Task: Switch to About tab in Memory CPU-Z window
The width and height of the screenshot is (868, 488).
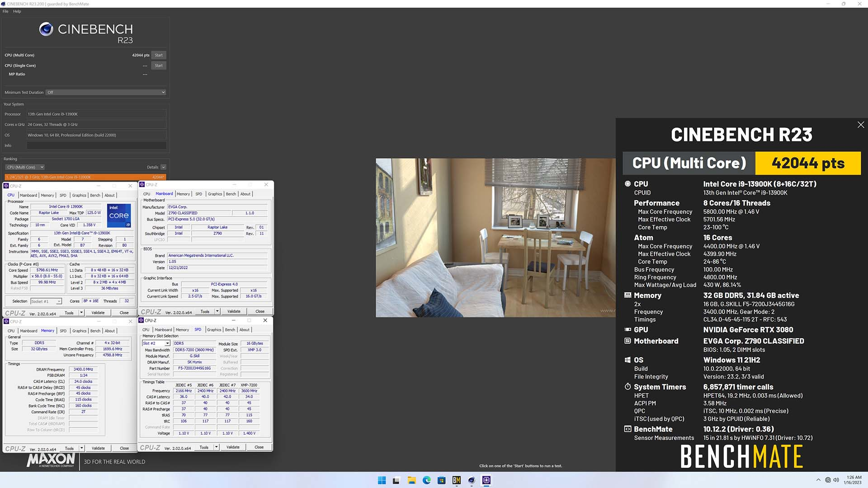Action: click(x=110, y=331)
